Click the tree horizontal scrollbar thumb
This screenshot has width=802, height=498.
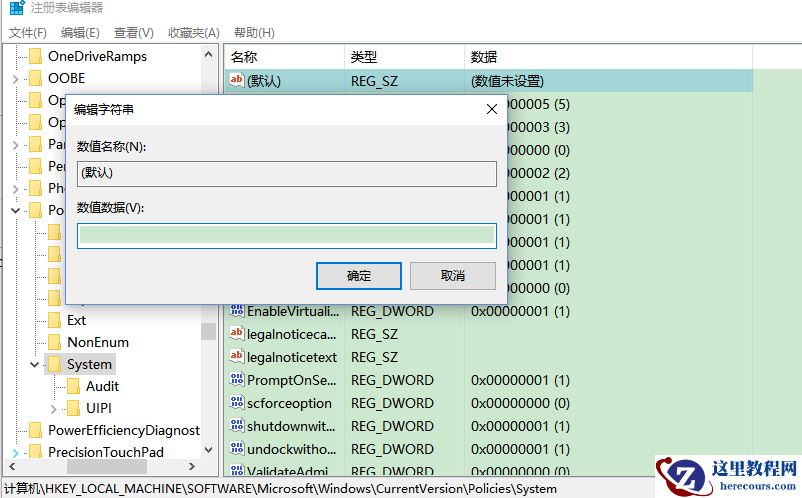point(107,466)
